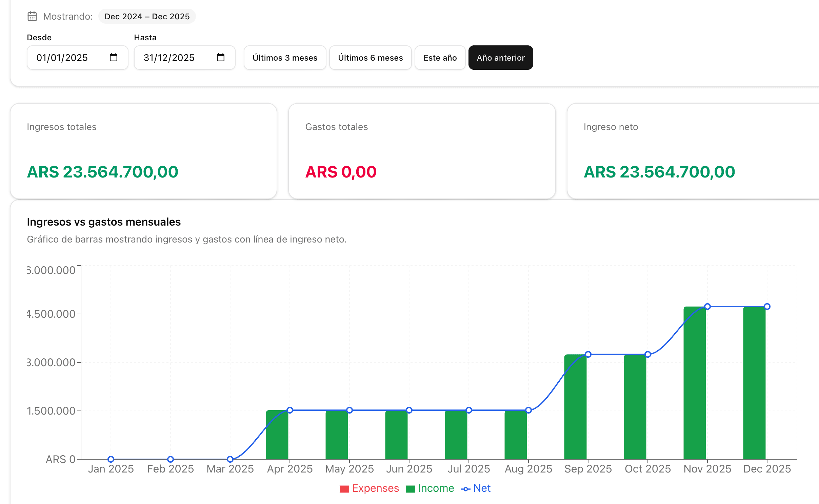Image resolution: width=819 pixels, height=504 pixels.
Task: Click the Mar 2025 net line point
Action: (x=230, y=459)
